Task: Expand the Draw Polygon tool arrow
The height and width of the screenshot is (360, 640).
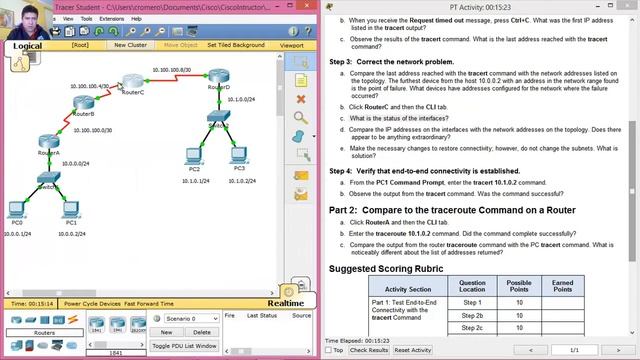Action: [313, 136]
